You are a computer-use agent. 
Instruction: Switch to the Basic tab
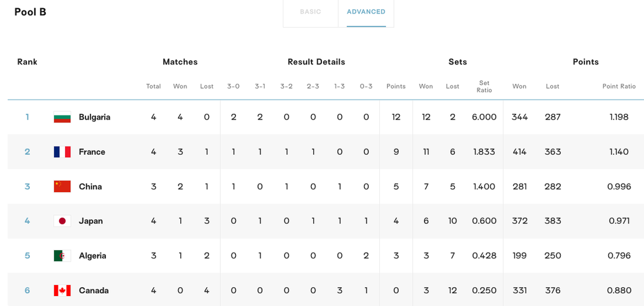(310, 12)
